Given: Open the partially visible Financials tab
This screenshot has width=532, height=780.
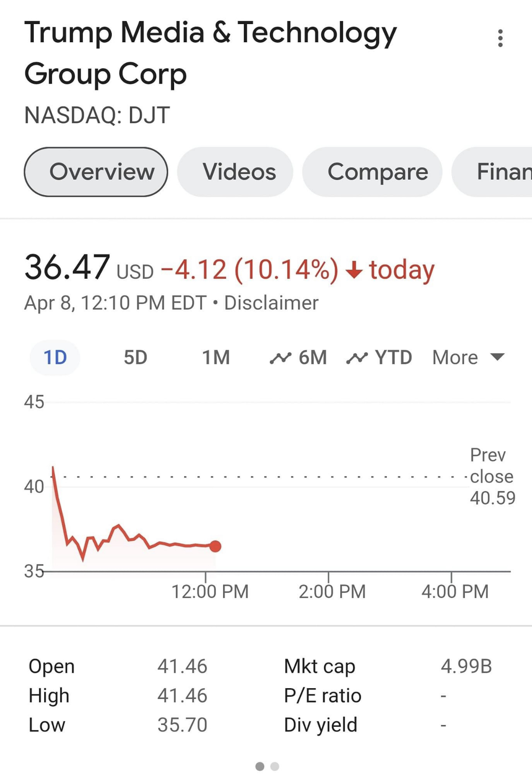Looking at the screenshot, I should point(496,172).
